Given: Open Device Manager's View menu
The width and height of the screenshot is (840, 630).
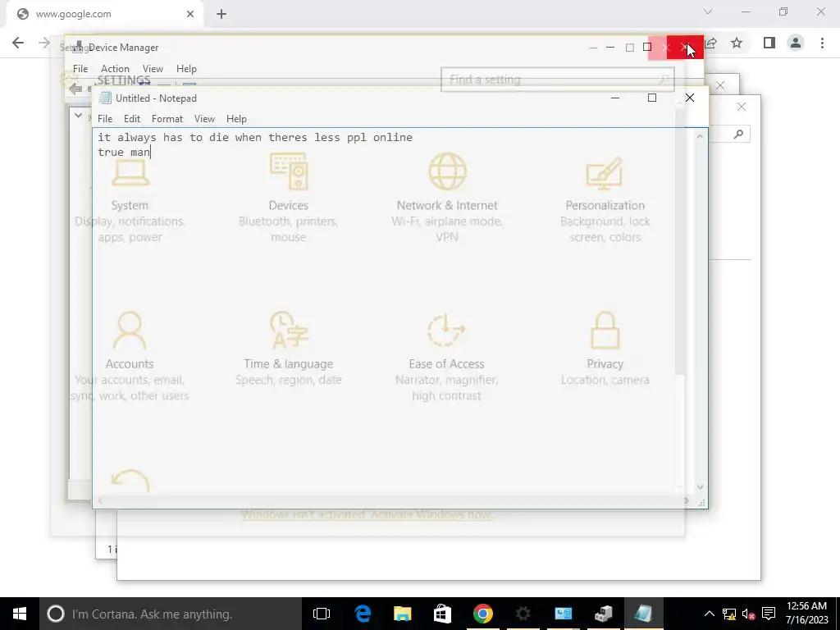Looking at the screenshot, I should tap(153, 69).
